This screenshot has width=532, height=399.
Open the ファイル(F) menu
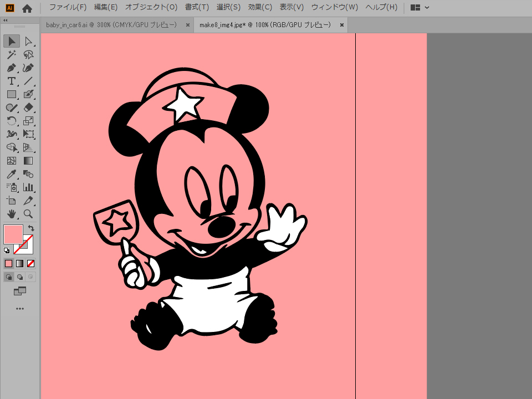tap(68, 8)
